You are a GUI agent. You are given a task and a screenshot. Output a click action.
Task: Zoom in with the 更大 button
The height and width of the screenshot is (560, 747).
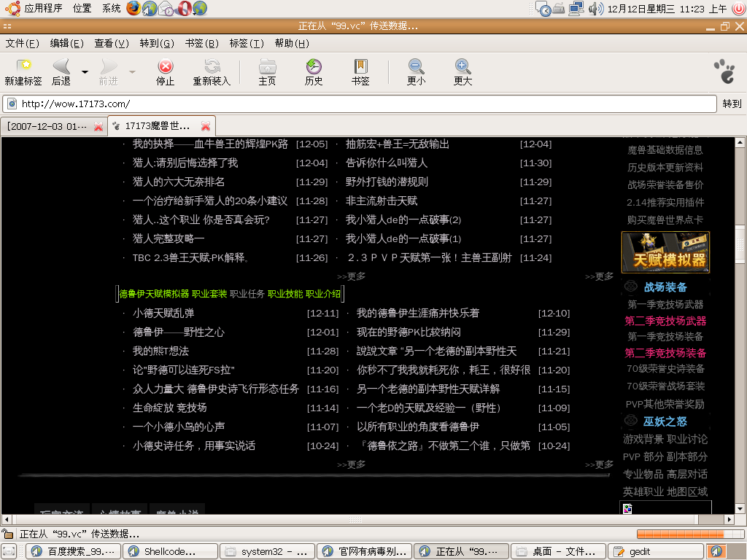[x=462, y=72]
